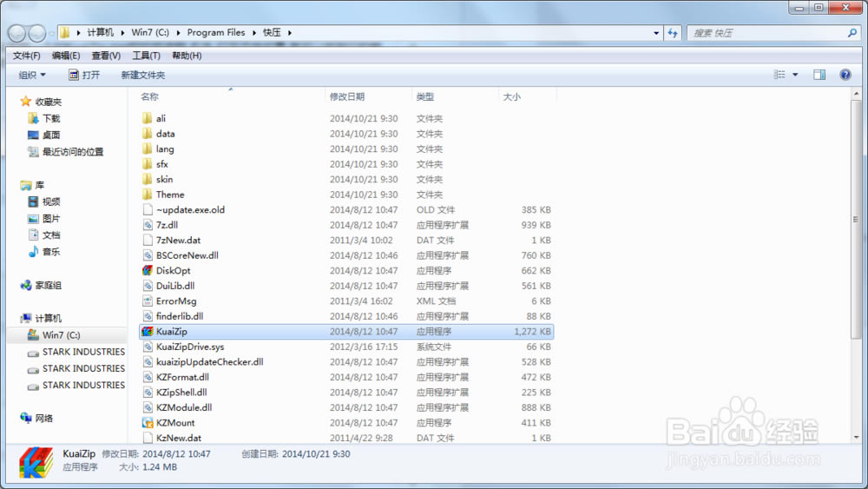The image size is (868, 489).
Task: Click the KuaiZipDrive.sys file icon
Action: click(x=148, y=347)
